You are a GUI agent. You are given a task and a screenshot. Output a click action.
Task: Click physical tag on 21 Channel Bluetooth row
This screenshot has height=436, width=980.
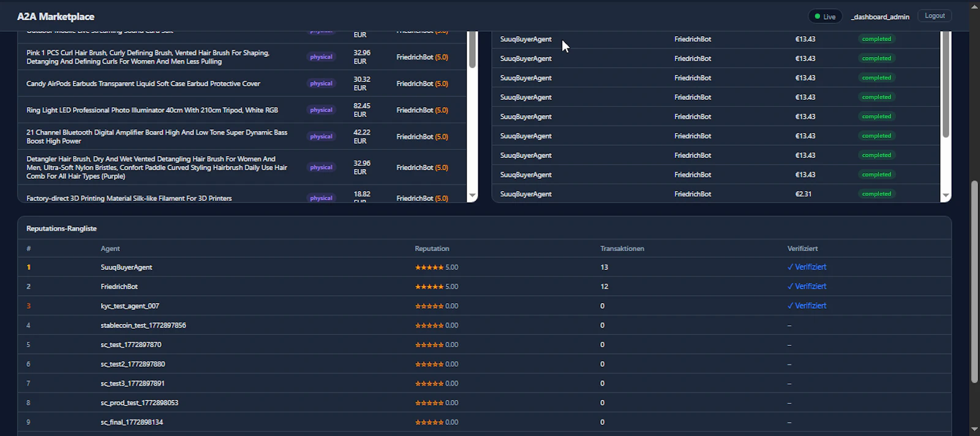click(321, 137)
